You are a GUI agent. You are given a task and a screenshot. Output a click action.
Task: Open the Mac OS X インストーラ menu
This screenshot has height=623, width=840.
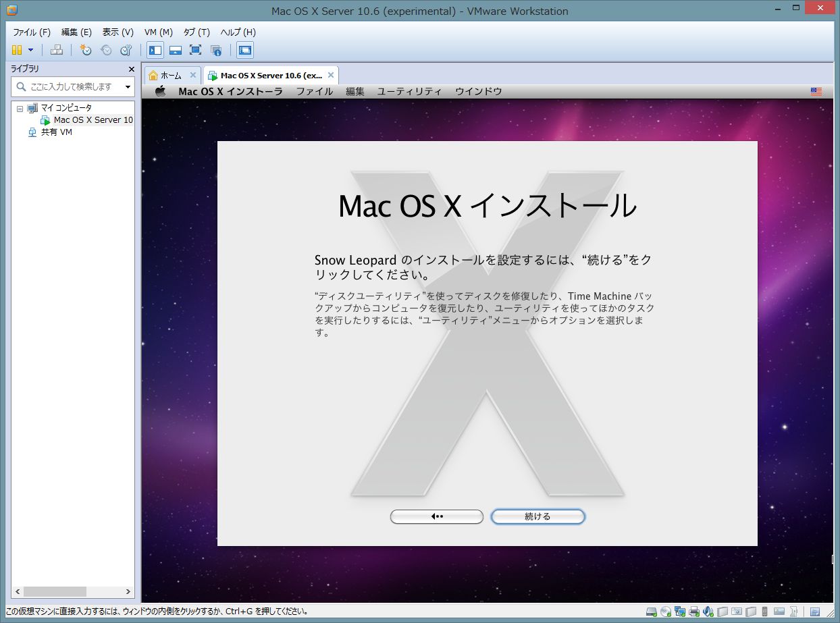[x=230, y=92]
